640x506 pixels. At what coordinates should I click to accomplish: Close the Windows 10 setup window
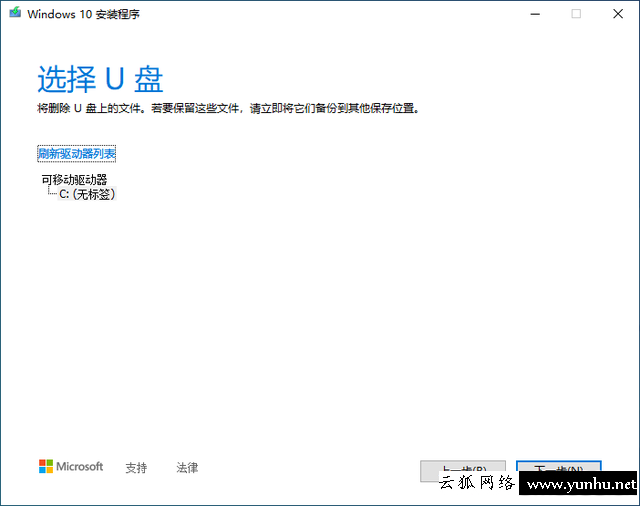[618, 14]
